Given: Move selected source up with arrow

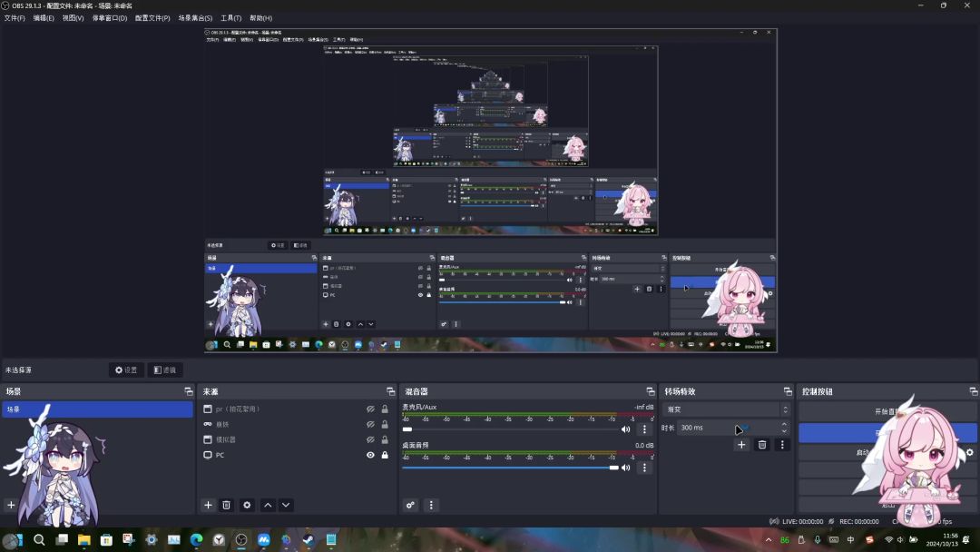Looking at the screenshot, I should click(x=268, y=505).
